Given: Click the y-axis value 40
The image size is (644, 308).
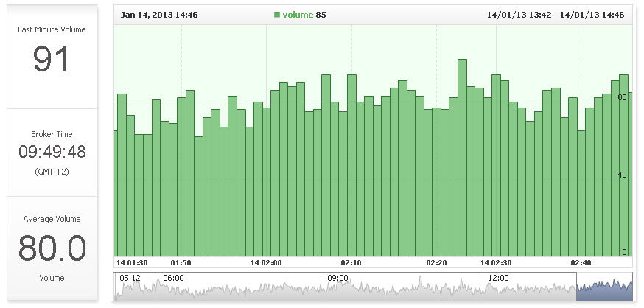Looking at the screenshot, I should pyautogui.click(x=622, y=175).
